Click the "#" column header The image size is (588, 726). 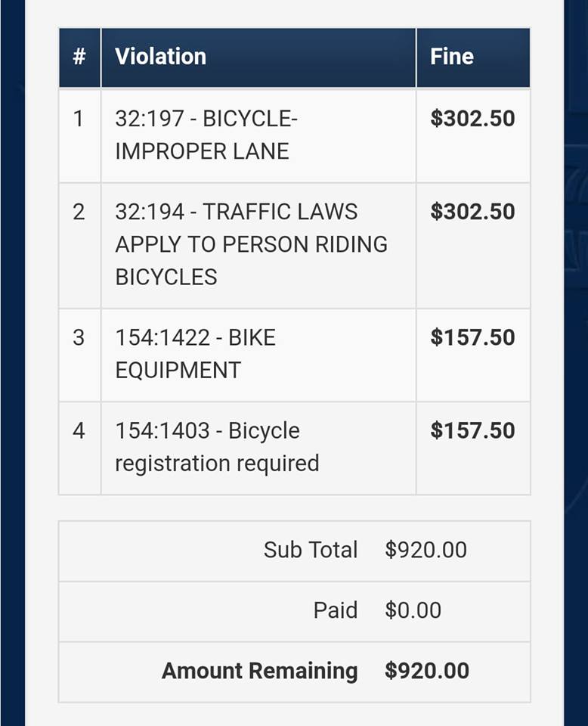(x=79, y=57)
